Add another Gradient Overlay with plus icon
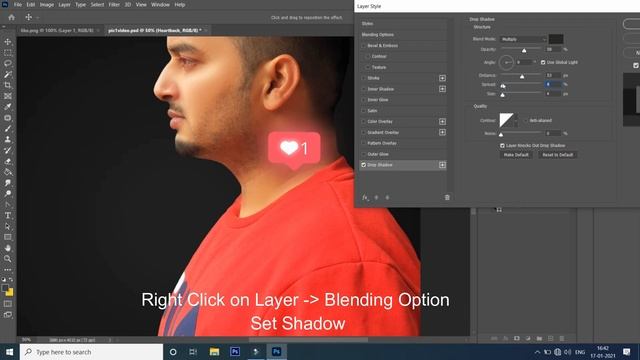Screen dimensions: 640x360 (442, 132)
